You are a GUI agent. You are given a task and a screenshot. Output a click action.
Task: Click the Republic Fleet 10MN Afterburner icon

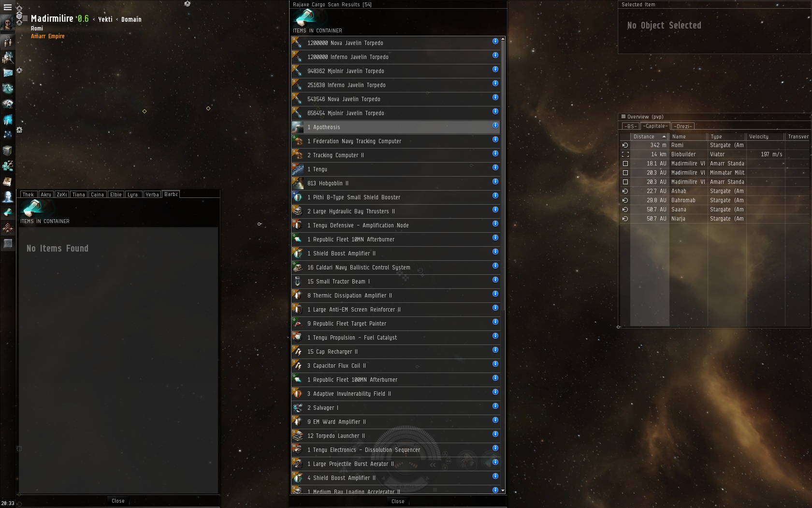tap(298, 239)
